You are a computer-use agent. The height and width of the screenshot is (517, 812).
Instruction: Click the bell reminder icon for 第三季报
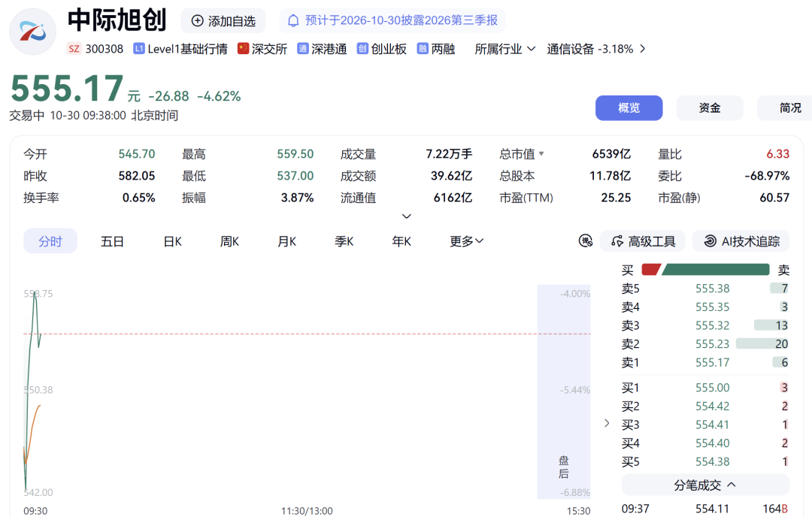293,21
